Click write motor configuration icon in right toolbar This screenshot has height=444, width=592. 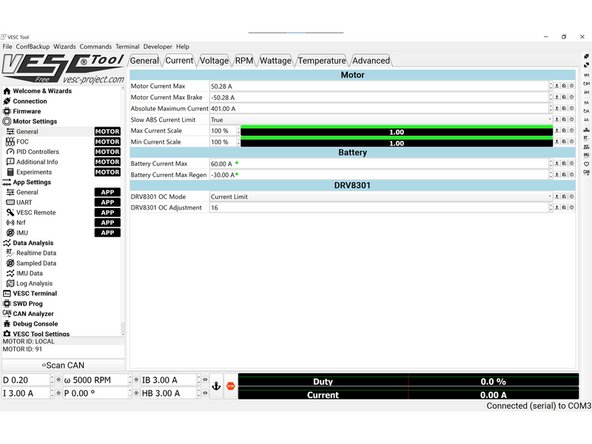click(x=586, y=93)
